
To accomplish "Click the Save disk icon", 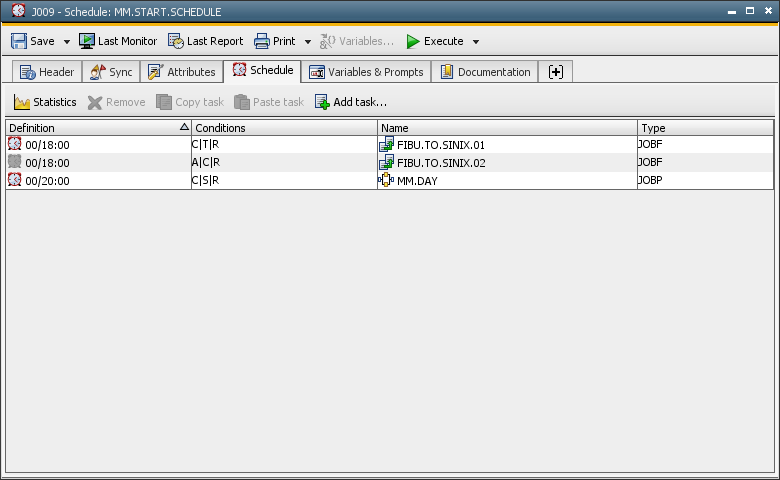I will [19, 41].
